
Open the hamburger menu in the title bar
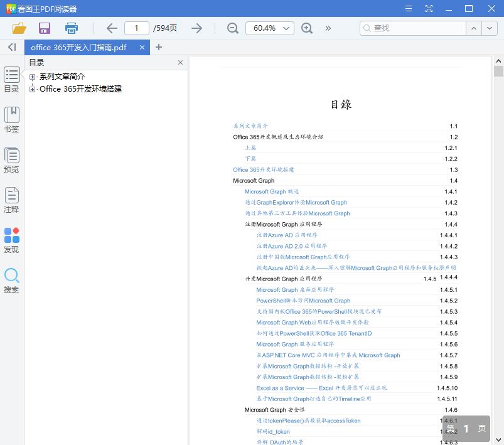(408, 8)
